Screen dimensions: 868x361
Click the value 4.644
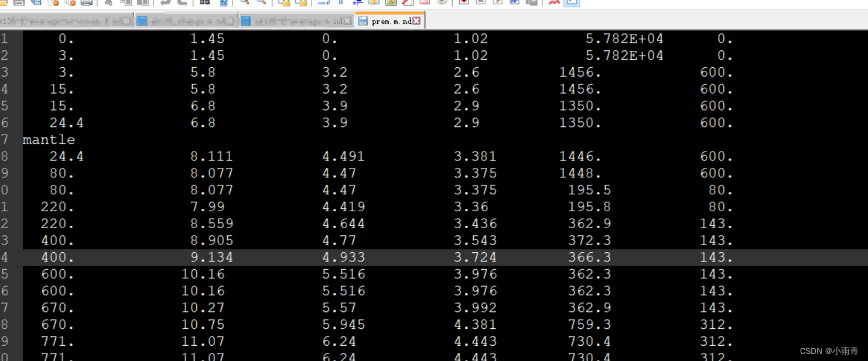click(343, 224)
